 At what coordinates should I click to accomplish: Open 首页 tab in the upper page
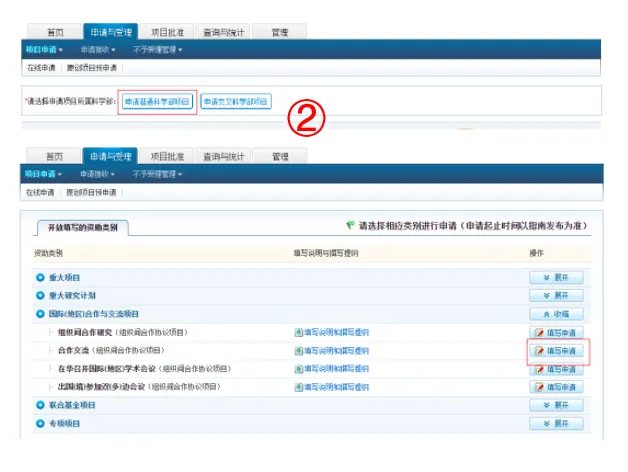click(55, 32)
